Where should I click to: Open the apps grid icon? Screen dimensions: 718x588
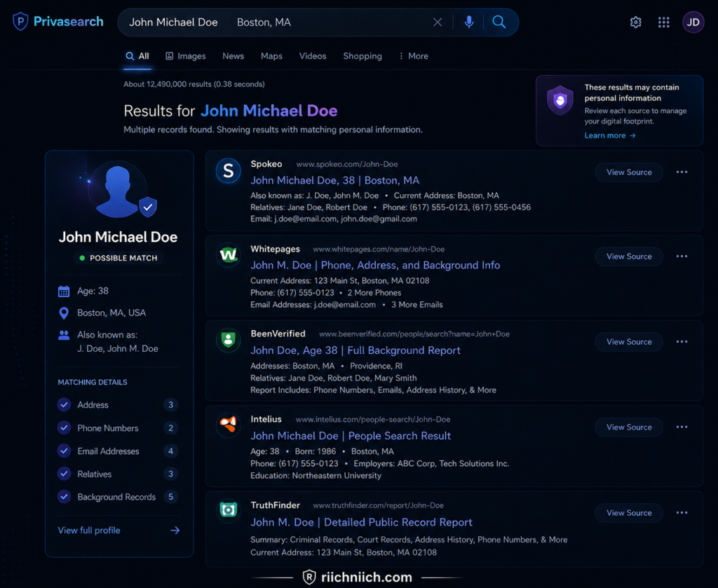[663, 22]
